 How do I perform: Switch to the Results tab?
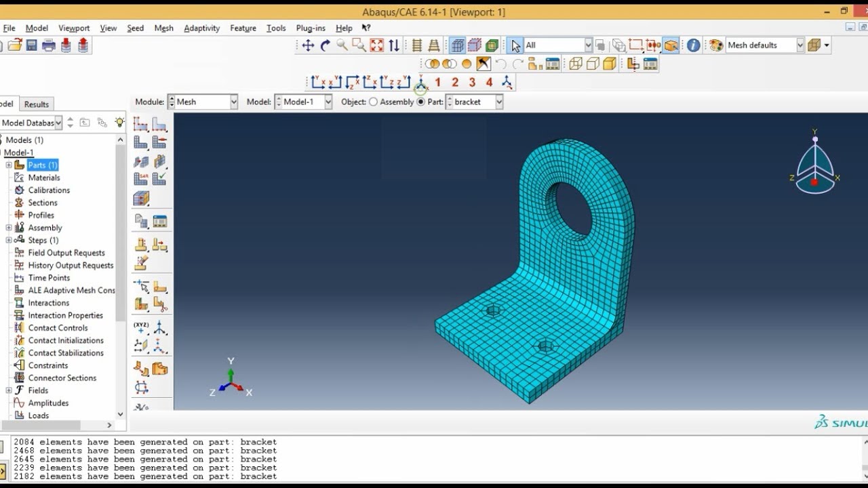click(x=37, y=104)
